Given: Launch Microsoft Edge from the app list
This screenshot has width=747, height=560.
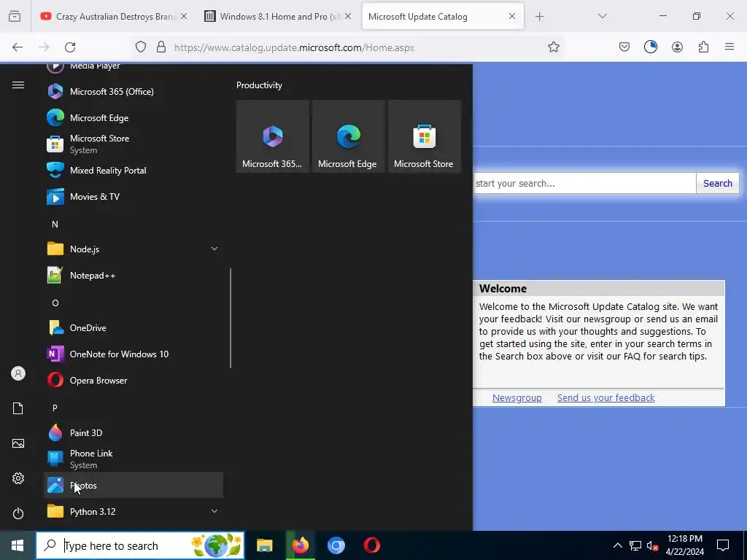Looking at the screenshot, I should 133,117.
